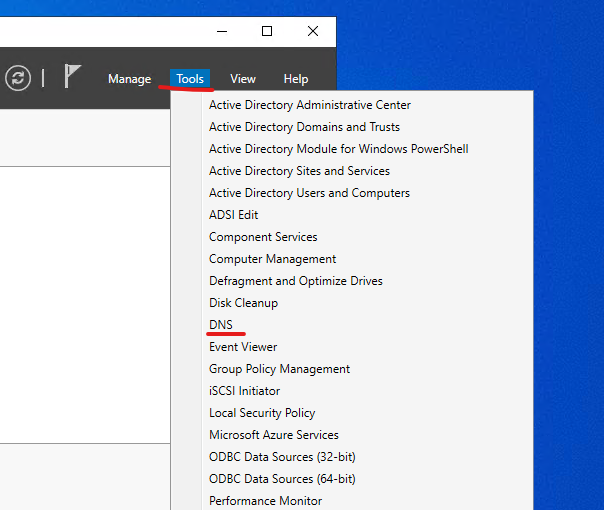Image resolution: width=604 pixels, height=510 pixels.
Task: Minimize the Server Manager window
Action: [222, 31]
